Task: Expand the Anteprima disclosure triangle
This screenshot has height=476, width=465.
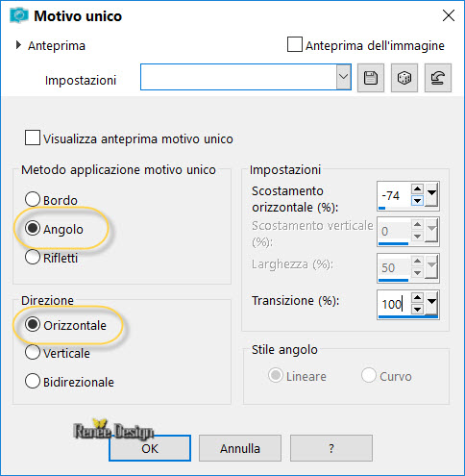Action: click(x=18, y=45)
